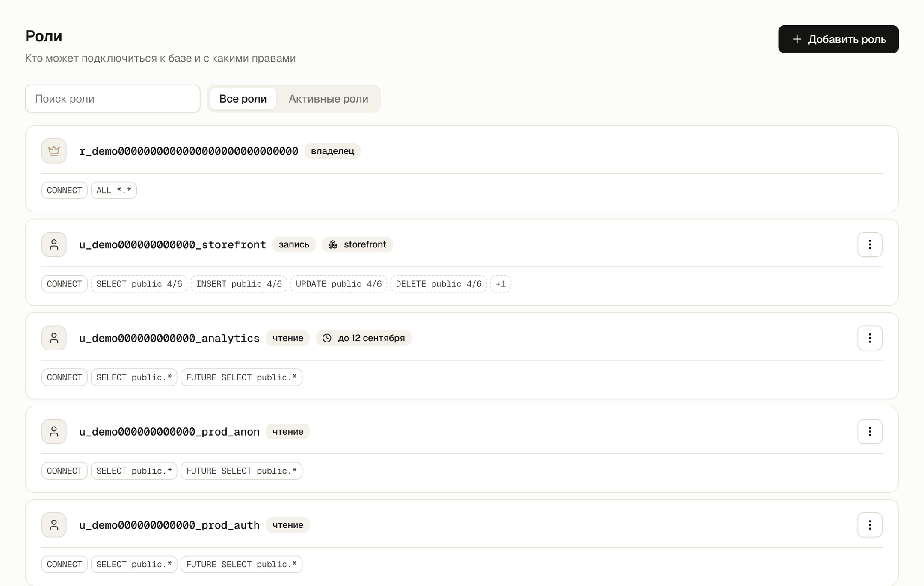The width and height of the screenshot is (924, 586).
Task: Open the three-dot menu for analytics role
Action: 870,338
